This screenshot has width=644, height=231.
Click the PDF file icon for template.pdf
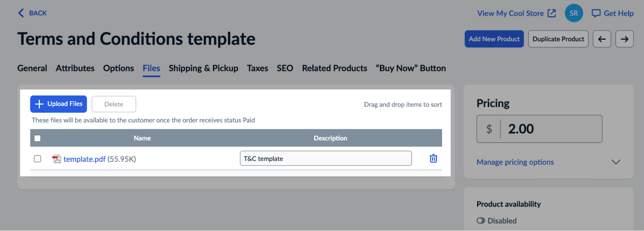point(56,159)
